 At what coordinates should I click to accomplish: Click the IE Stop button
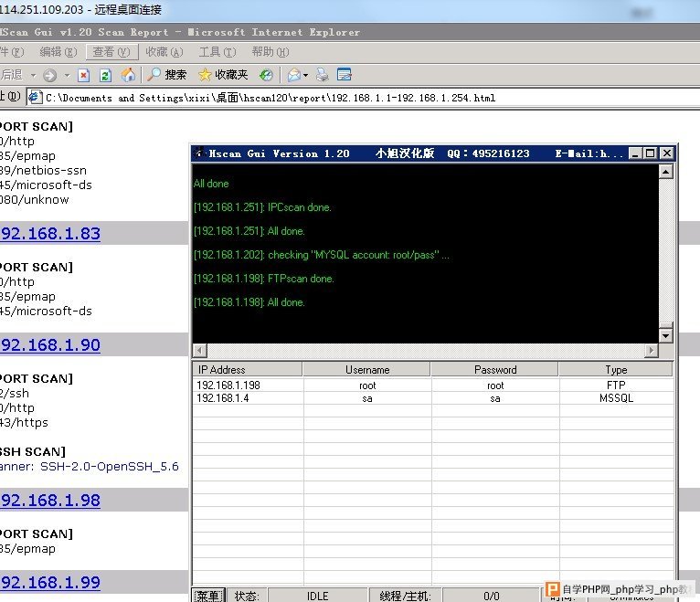tap(83, 75)
